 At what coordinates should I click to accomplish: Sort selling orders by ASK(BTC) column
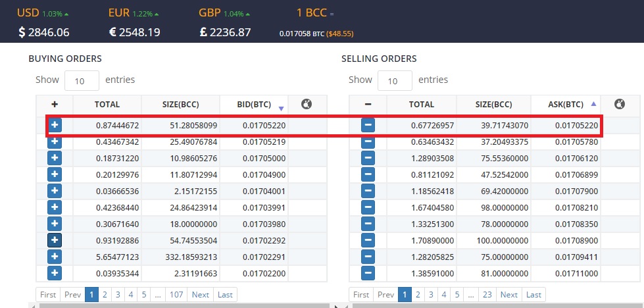point(566,104)
